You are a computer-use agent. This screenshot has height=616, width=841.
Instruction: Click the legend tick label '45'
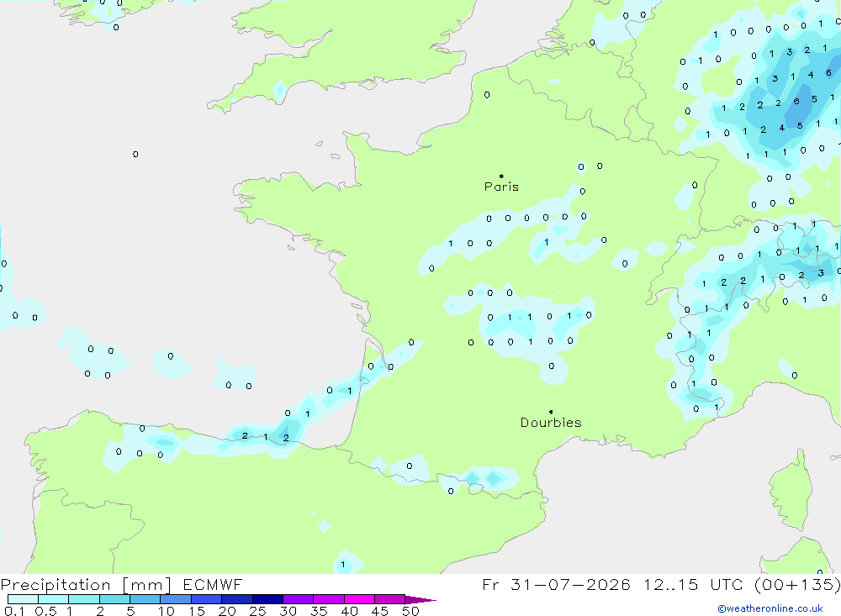click(380, 611)
